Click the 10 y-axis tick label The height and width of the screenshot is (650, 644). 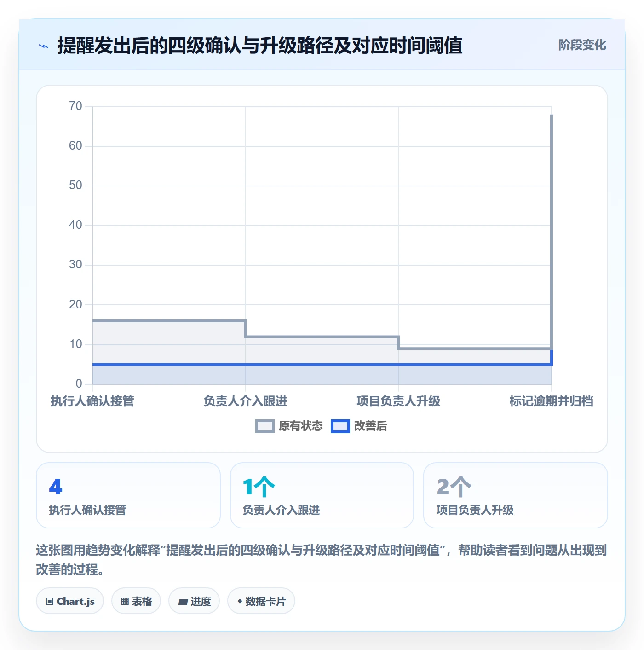[x=75, y=344]
